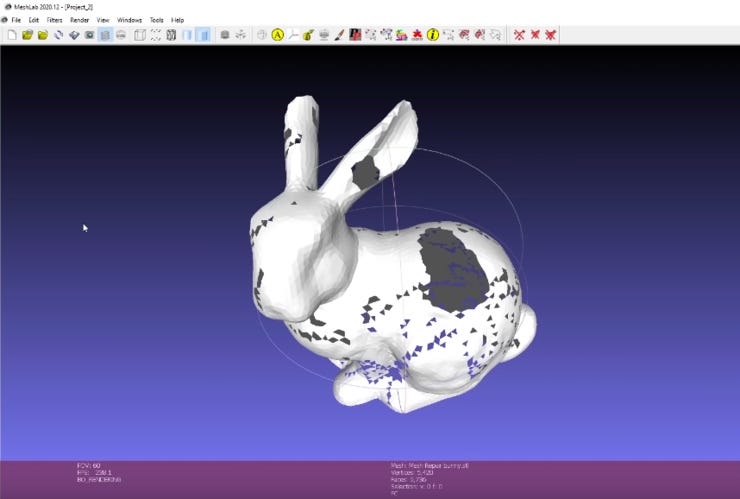Save a snapshot with the camera icon
The height and width of the screenshot is (499, 740).
90,34
